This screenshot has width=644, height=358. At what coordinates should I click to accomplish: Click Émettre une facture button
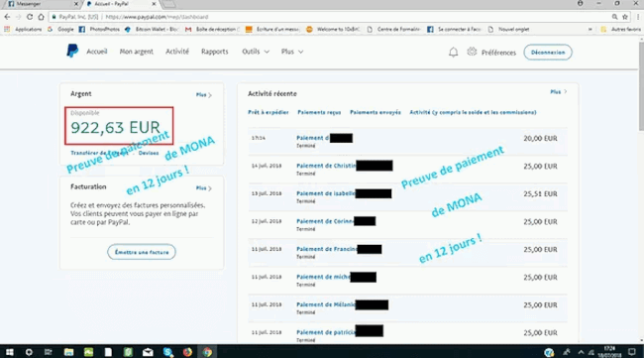click(x=142, y=252)
